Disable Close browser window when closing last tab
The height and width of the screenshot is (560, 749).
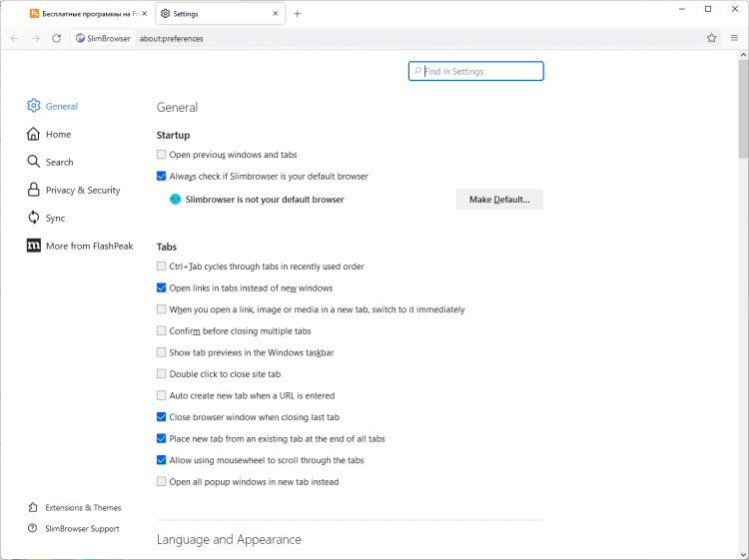(x=162, y=417)
